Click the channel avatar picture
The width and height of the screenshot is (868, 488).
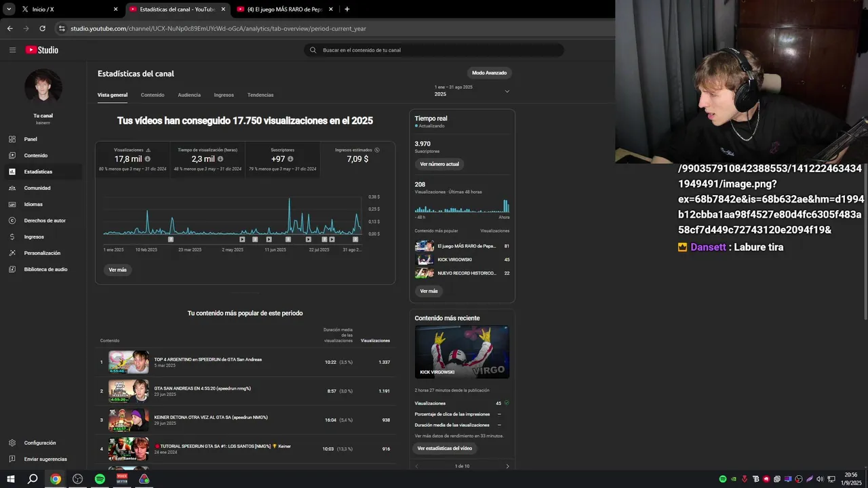[x=43, y=87]
